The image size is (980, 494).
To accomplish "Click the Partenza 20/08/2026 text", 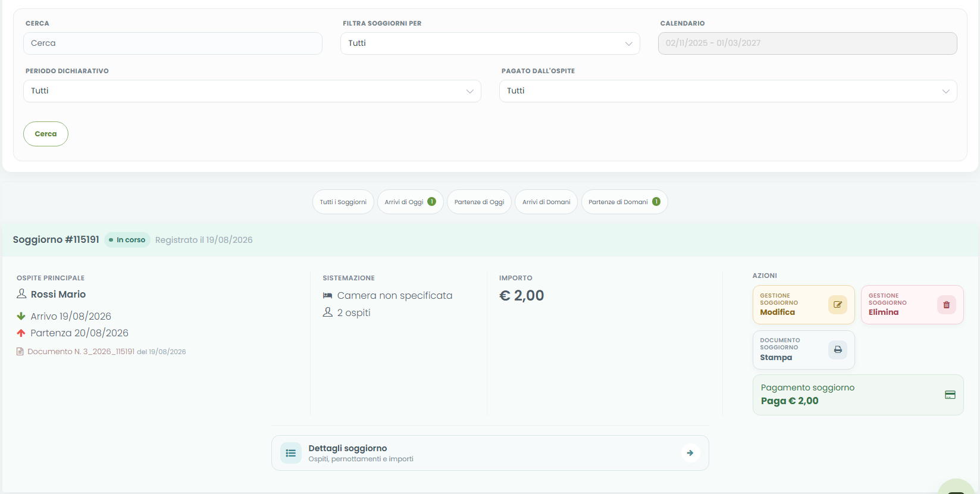I will point(80,333).
